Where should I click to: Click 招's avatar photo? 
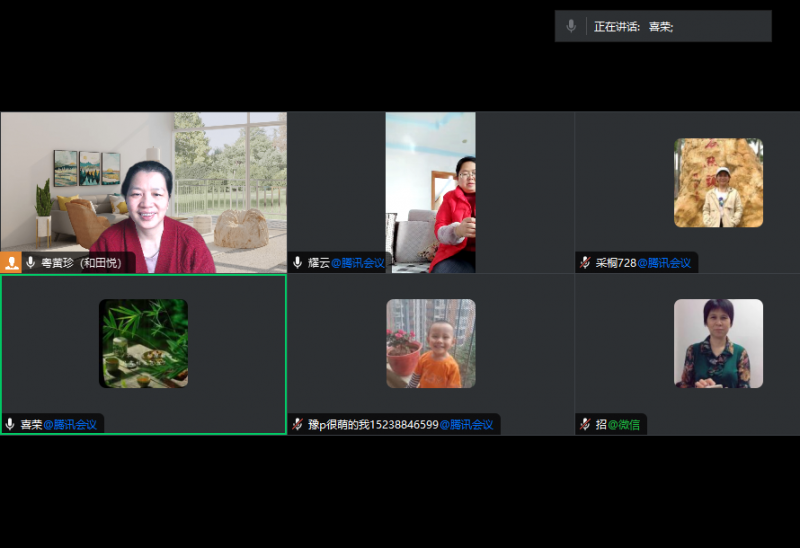718,343
